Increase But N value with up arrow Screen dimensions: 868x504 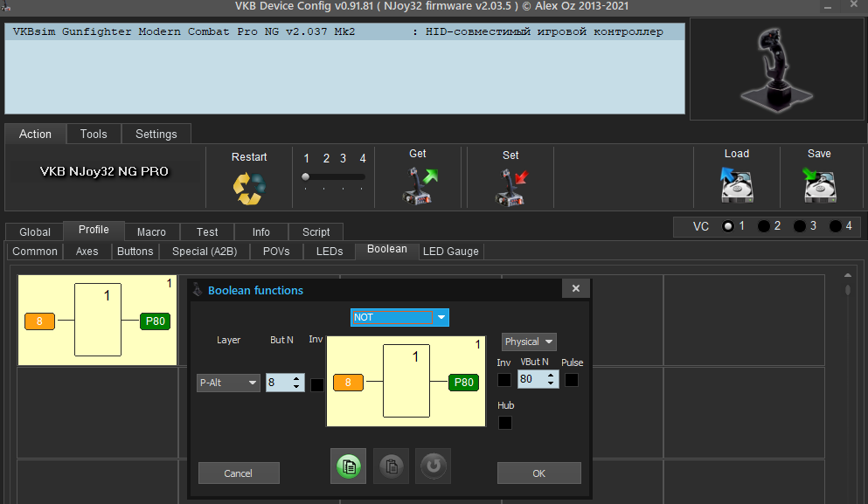(296, 379)
